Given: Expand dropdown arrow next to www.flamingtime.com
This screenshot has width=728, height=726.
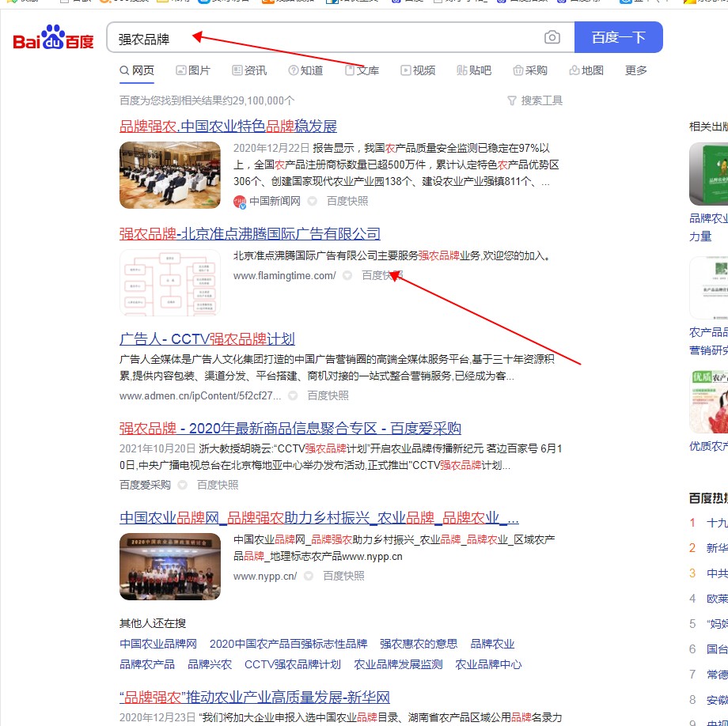Looking at the screenshot, I should click(x=347, y=275).
